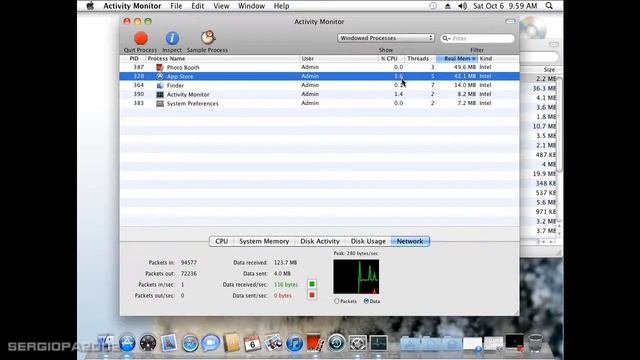Open Spotlight search in menu bar
Viewport: 640px width, 360px height.
[x=549, y=6]
